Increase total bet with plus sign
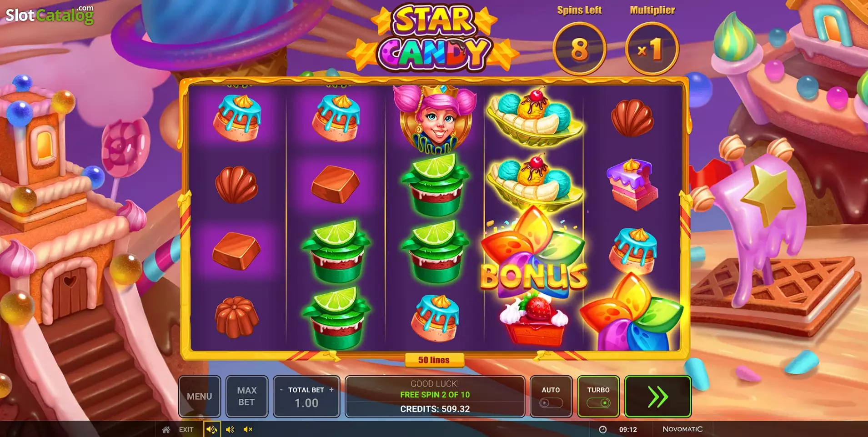 (x=331, y=390)
